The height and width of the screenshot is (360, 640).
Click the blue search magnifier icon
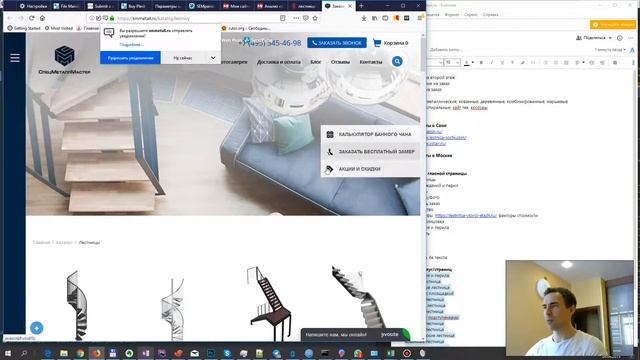397,62
